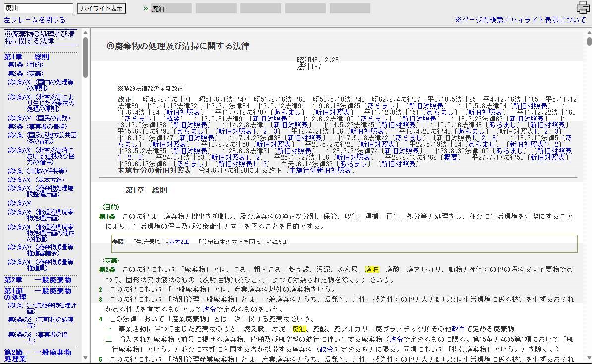592x364 pixels.
Task: Click the 第2条 article heading in main text
Action: click(107, 270)
